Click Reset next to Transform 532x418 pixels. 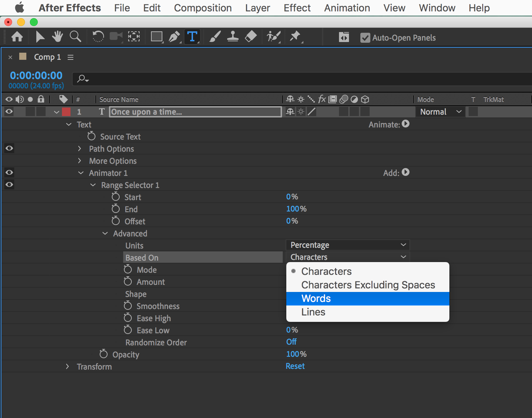click(295, 366)
